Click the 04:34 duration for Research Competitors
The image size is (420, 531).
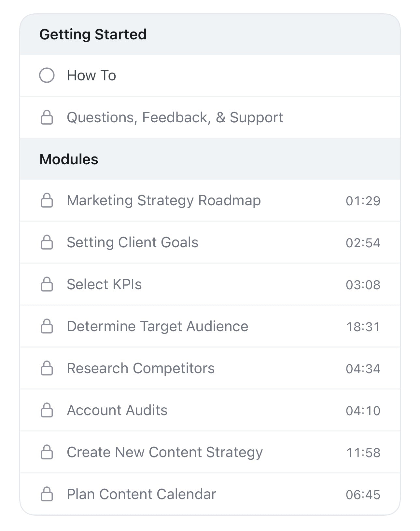click(x=363, y=369)
